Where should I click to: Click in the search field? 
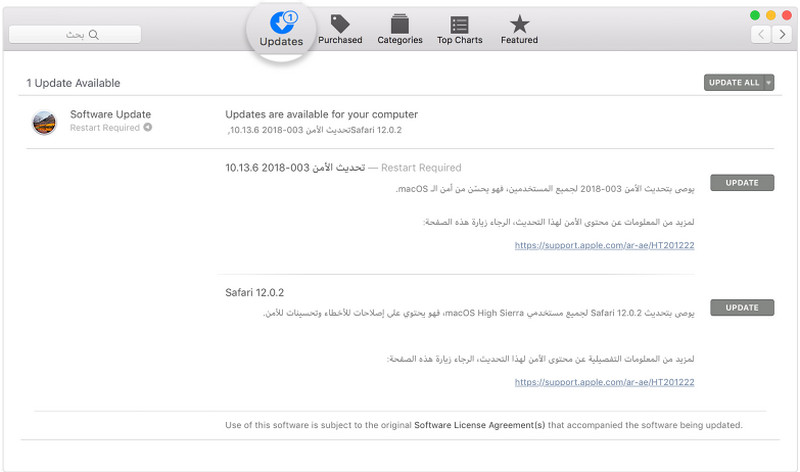(x=75, y=35)
